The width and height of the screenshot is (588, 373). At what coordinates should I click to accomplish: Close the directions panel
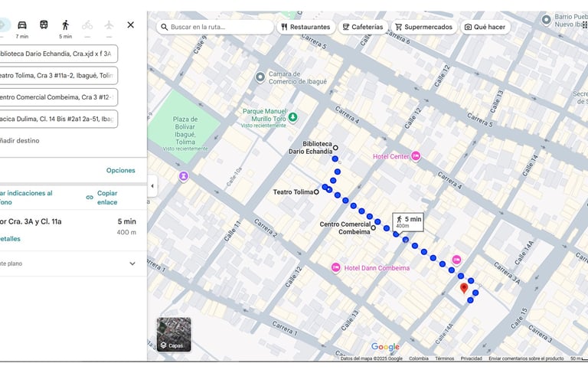pos(130,25)
